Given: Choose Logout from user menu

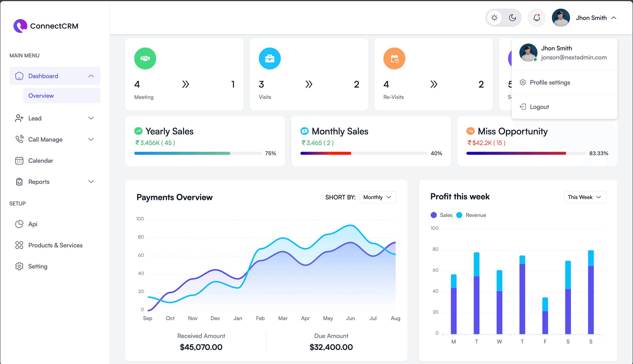Looking at the screenshot, I should point(539,107).
